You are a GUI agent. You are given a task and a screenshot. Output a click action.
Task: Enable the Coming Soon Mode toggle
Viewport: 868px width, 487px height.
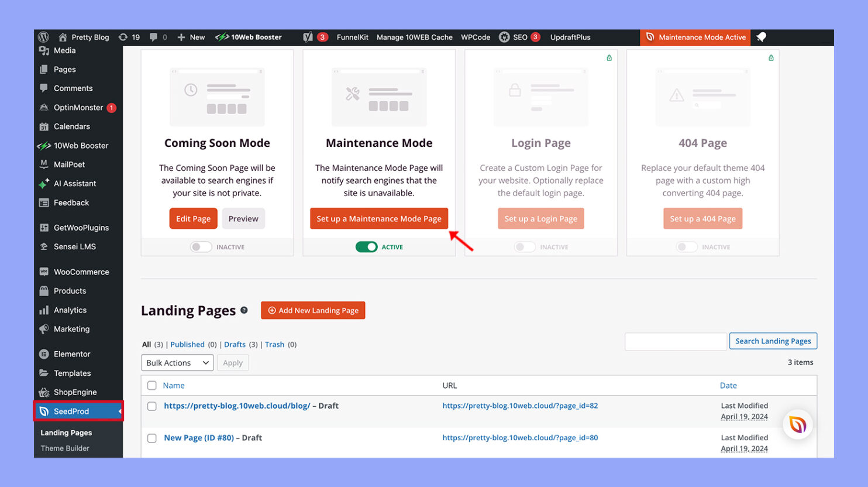(x=201, y=246)
